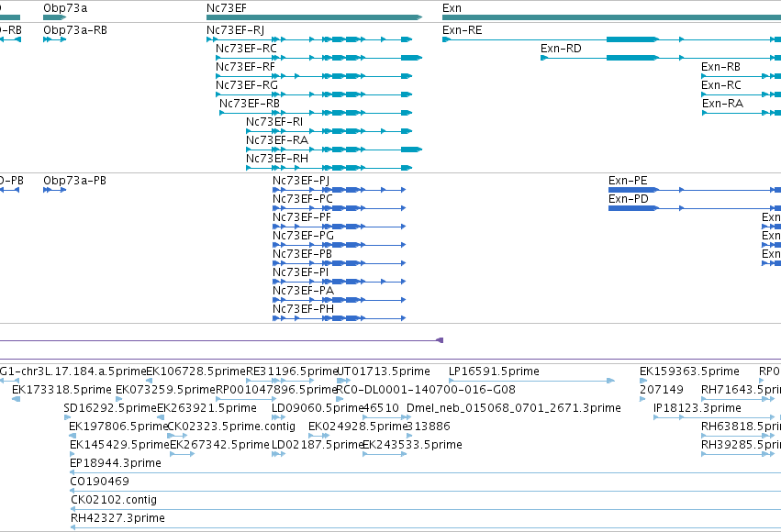Image resolution: width=781 pixels, height=532 pixels.
Task: Click the Nc73EF-RF transcript label
Action: pos(245,67)
